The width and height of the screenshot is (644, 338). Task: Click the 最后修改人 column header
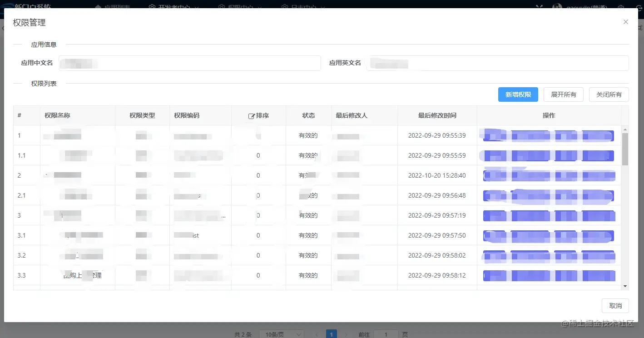[x=352, y=115]
